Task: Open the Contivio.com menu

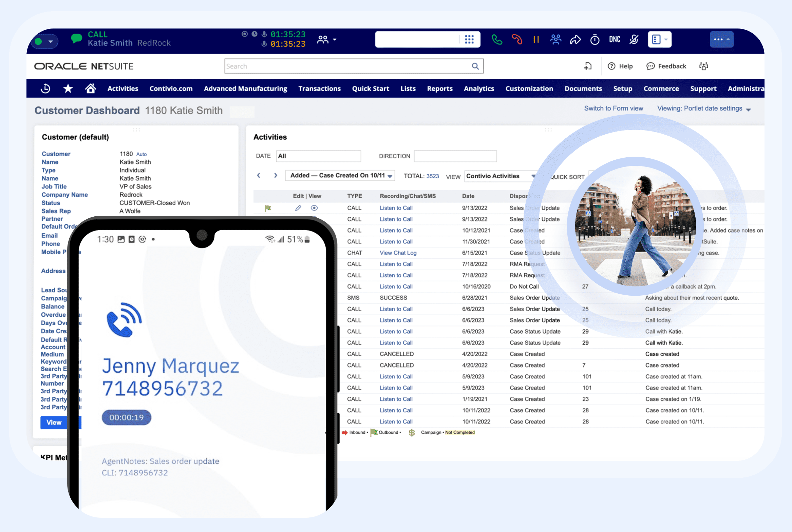Action: coord(171,88)
